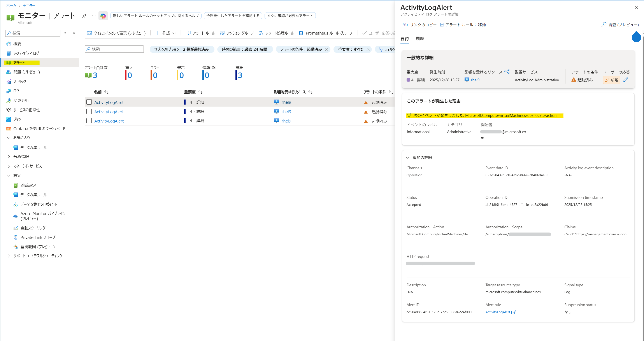644x341 pixels.
Task: Open 変更分析 in the sidebar
Action: 21,100
